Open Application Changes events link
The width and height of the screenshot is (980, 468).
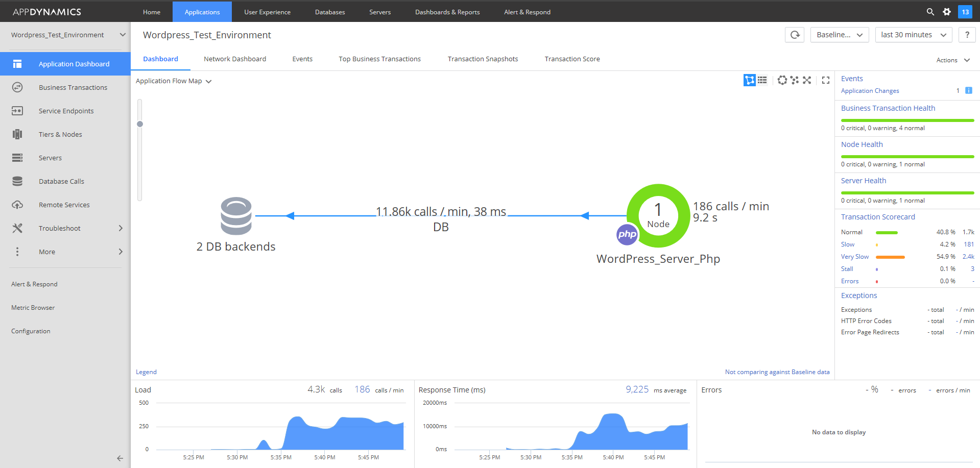[870, 91]
